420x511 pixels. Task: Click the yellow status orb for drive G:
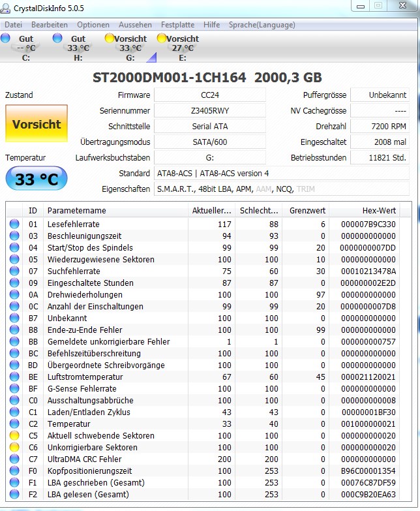pyautogui.click(x=110, y=38)
